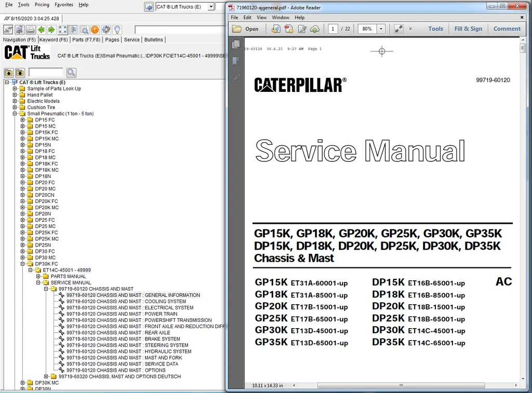
Task: Click the convert PDF icon in Adobe Reader
Action: (276, 29)
